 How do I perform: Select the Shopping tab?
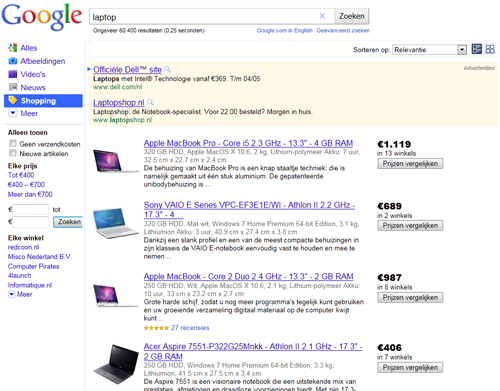tap(43, 101)
